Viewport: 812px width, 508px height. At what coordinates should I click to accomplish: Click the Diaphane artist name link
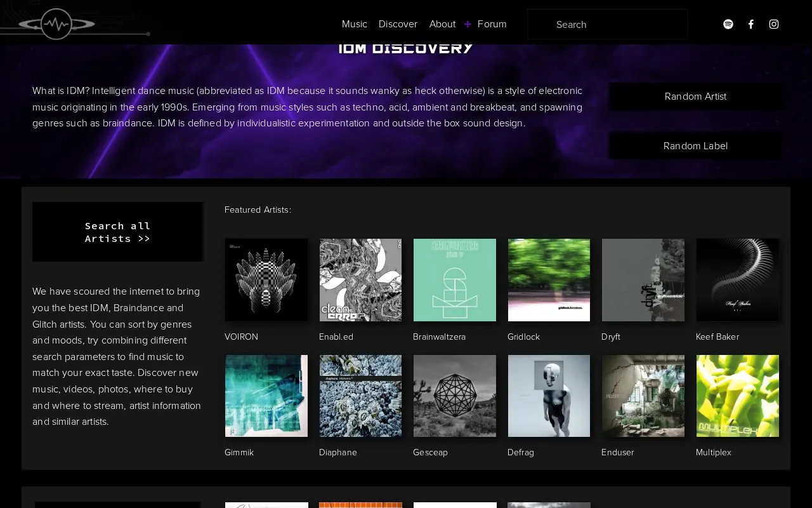pyautogui.click(x=338, y=452)
